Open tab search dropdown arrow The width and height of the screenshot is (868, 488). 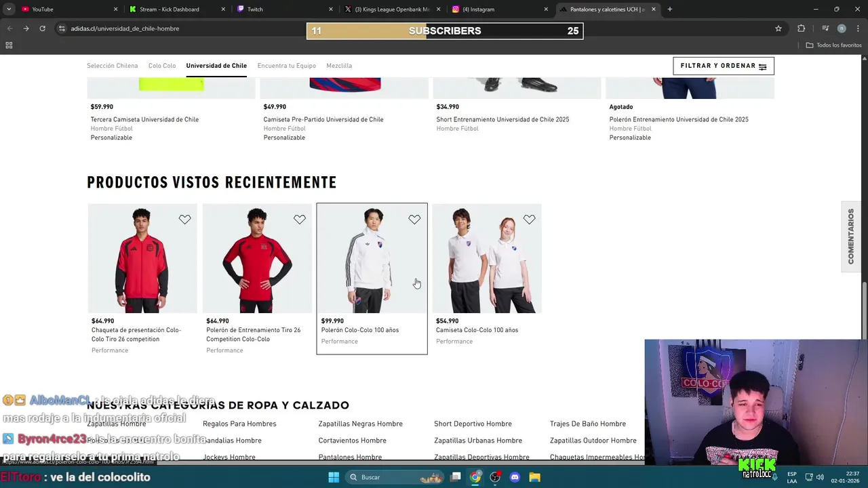coord(8,9)
